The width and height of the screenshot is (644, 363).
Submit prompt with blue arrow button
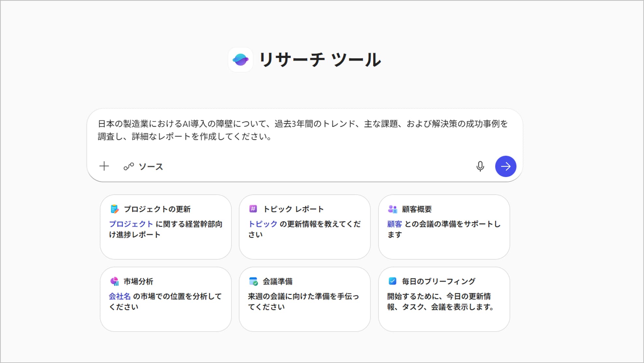point(505,166)
